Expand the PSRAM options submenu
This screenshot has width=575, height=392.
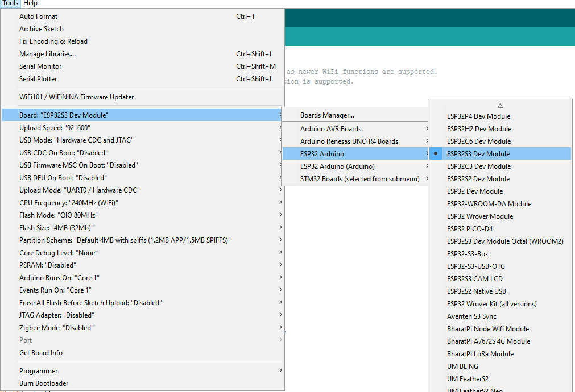click(x=47, y=265)
